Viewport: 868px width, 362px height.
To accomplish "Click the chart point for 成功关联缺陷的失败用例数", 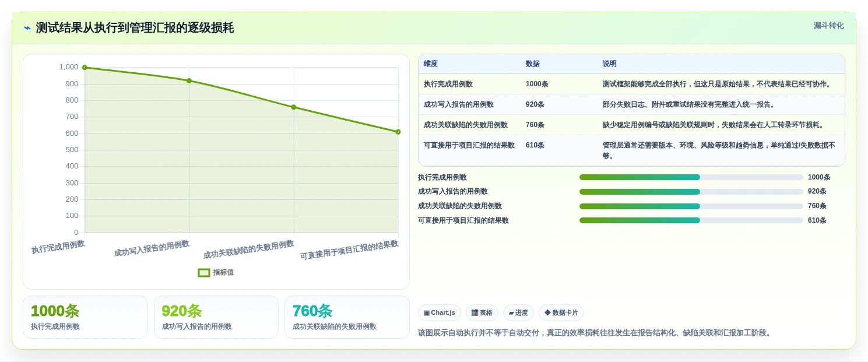I will pos(294,107).
